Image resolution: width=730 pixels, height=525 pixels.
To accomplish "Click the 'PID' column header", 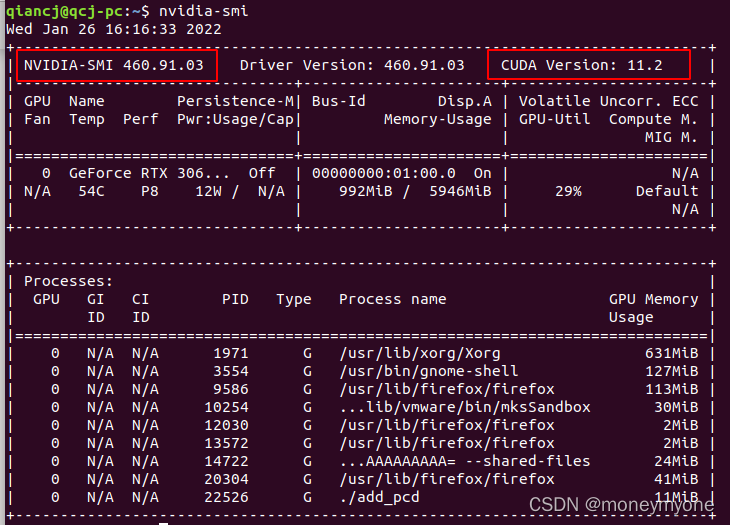I will (x=235, y=299).
